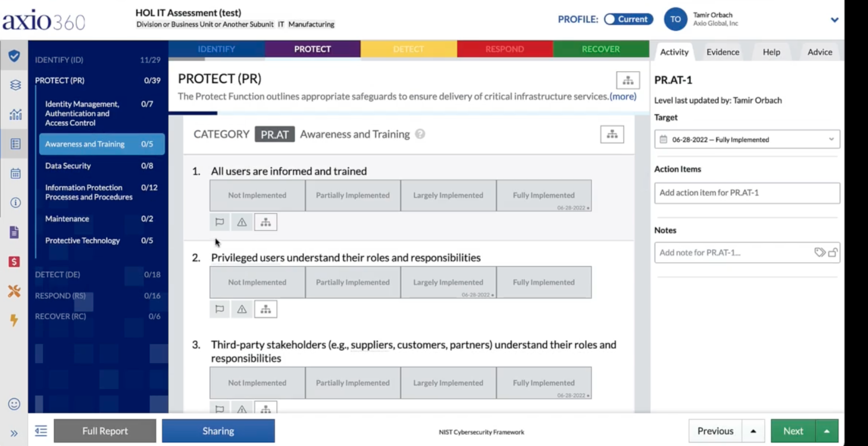The width and height of the screenshot is (868, 446).
Task: Click the shield icon in left sidebar
Action: 14,56
